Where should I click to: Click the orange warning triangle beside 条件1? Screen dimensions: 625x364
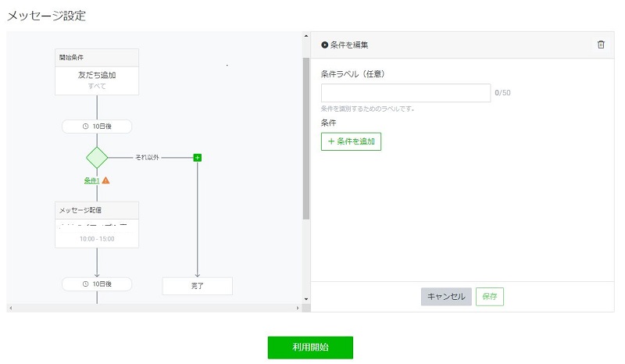(105, 180)
